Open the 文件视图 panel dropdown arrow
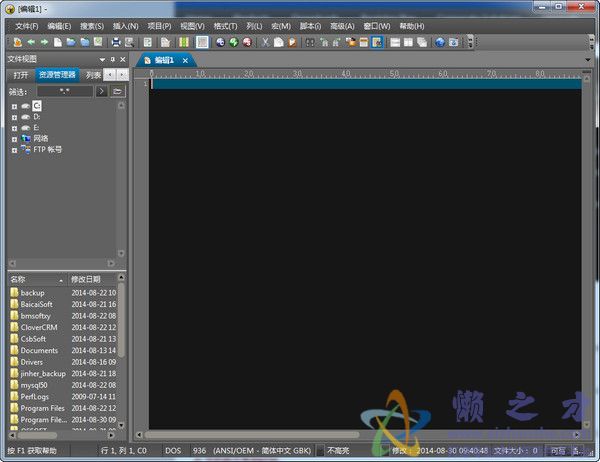Viewport: 600px width, 462px height. [x=102, y=60]
